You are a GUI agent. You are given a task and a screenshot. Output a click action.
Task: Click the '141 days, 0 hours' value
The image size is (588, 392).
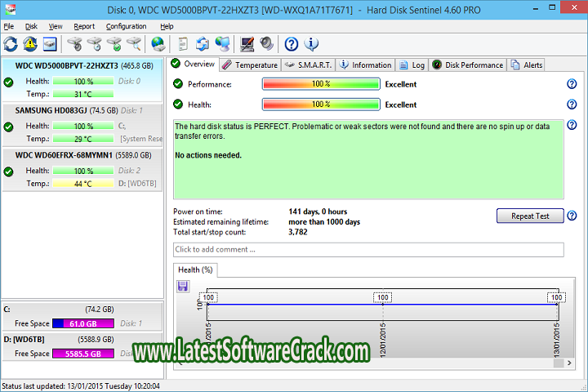[318, 212]
